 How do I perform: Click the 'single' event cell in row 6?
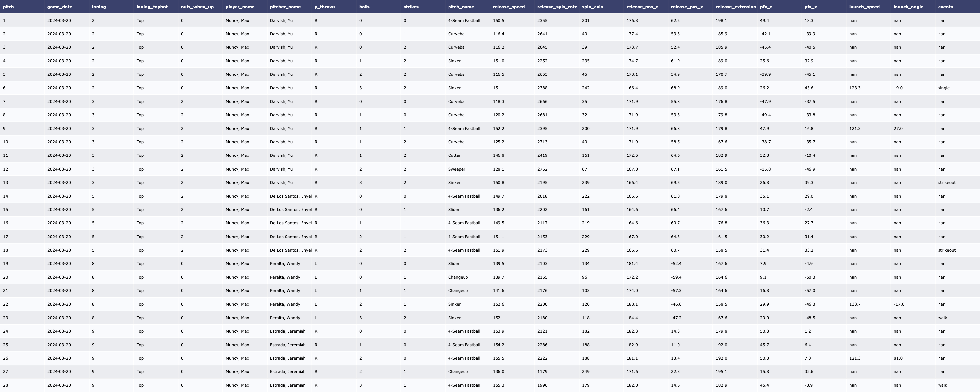(x=943, y=88)
